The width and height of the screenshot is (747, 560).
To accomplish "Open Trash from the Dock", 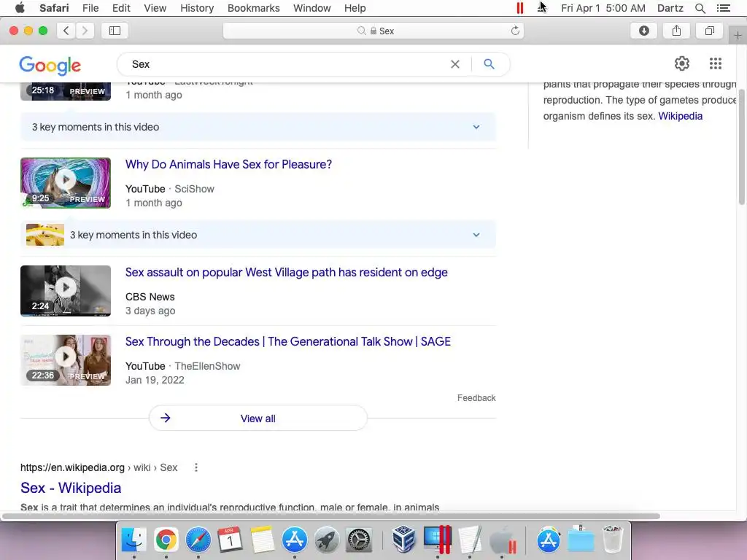I will pyautogui.click(x=613, y=540).
